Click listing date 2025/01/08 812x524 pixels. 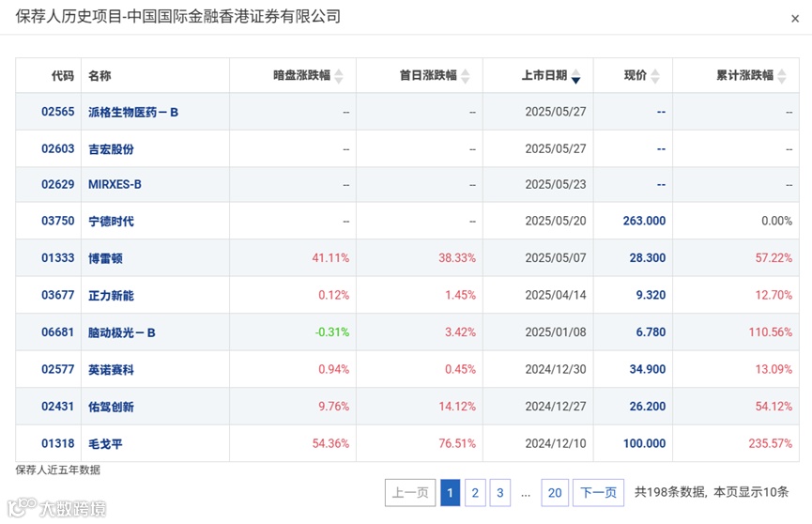click(x=556, y=332)
